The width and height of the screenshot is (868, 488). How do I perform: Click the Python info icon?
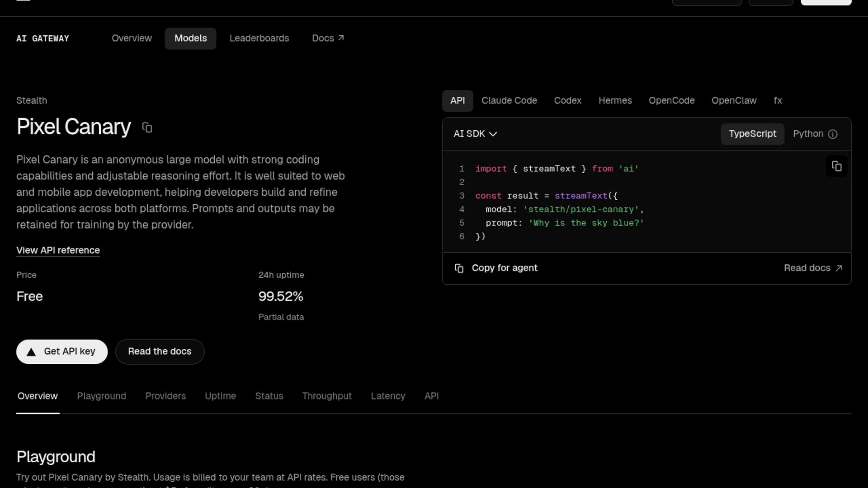[x=833, y=134]
